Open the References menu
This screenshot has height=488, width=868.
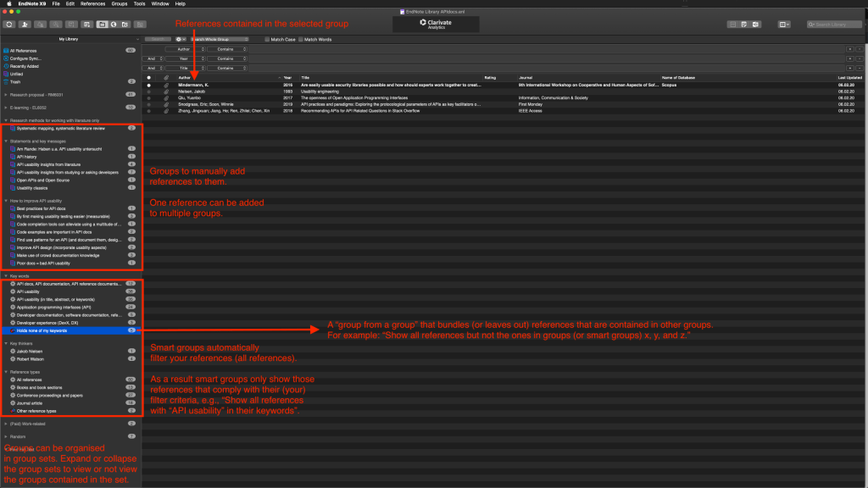coord(93,4)
